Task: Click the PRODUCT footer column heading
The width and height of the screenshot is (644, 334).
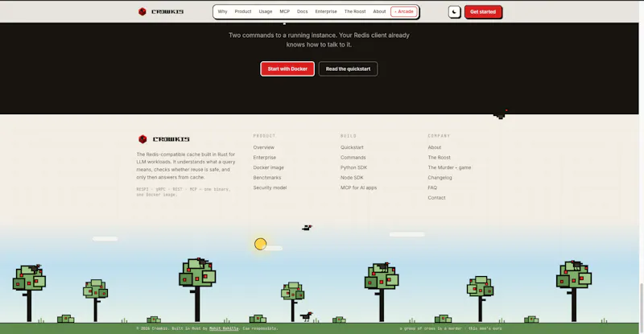Action: pyautogui.click(x=264, y=135)
